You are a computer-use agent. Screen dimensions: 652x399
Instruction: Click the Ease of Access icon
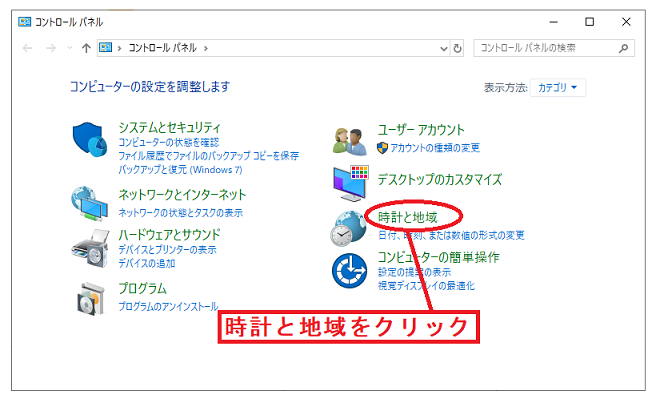[x=349, y=271]
